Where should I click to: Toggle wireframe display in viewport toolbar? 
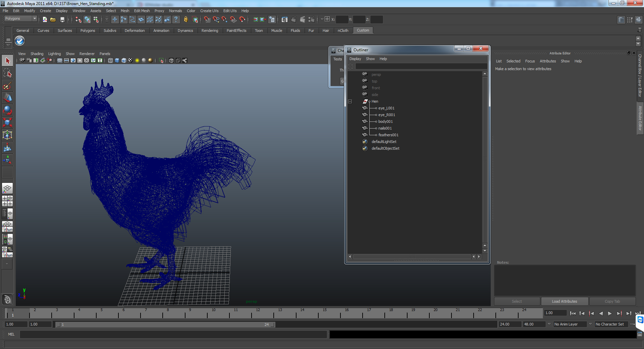[110, 60]
